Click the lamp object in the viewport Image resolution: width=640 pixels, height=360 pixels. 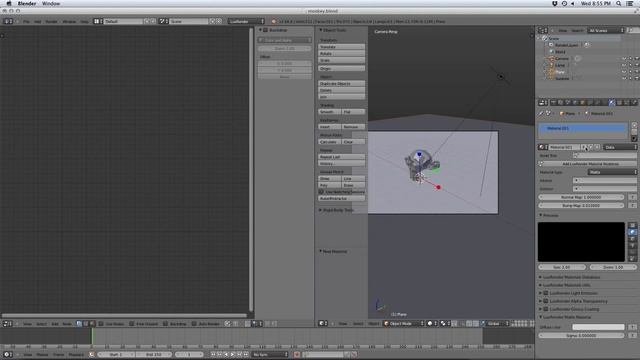tap(501, 76)
